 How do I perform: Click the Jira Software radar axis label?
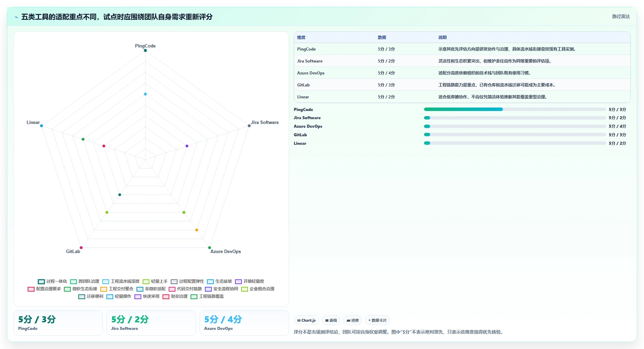coord(265,122)
